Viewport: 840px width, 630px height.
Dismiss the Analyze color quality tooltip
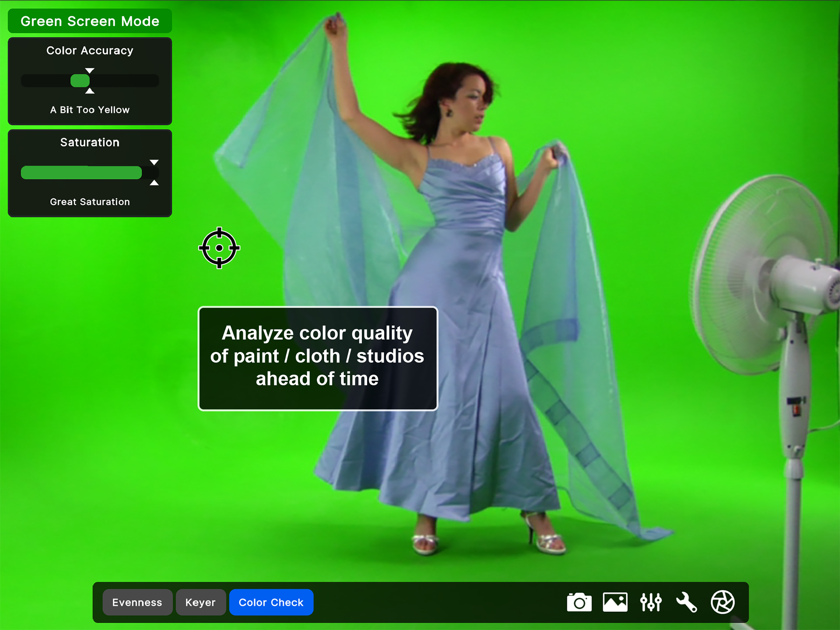(318, 358)
